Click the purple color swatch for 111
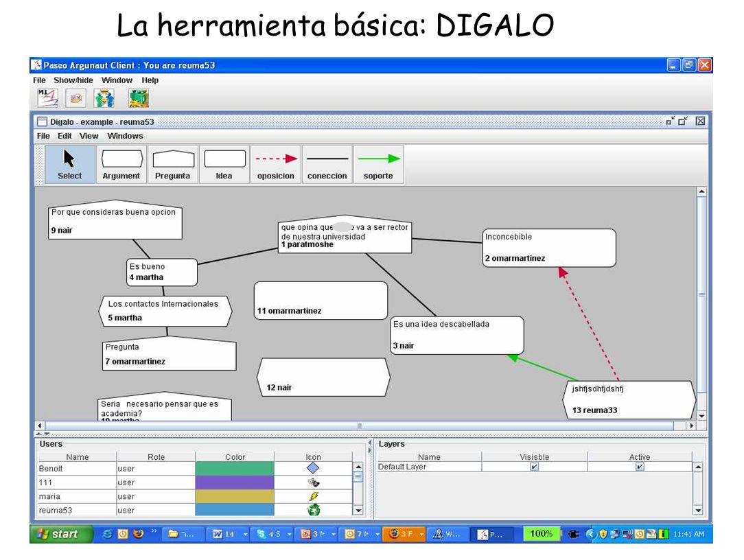The image size is (744, 560). point(235,482)
